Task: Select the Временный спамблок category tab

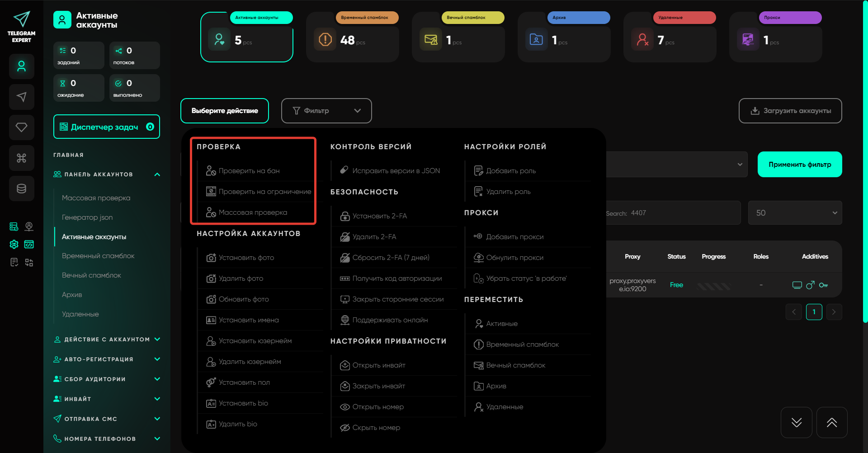Action: (352, 37)
